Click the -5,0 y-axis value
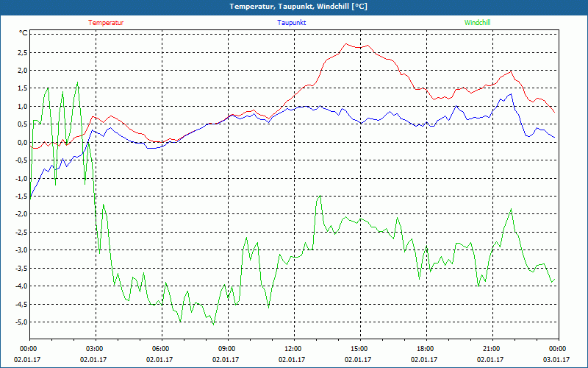 [21, 322]
